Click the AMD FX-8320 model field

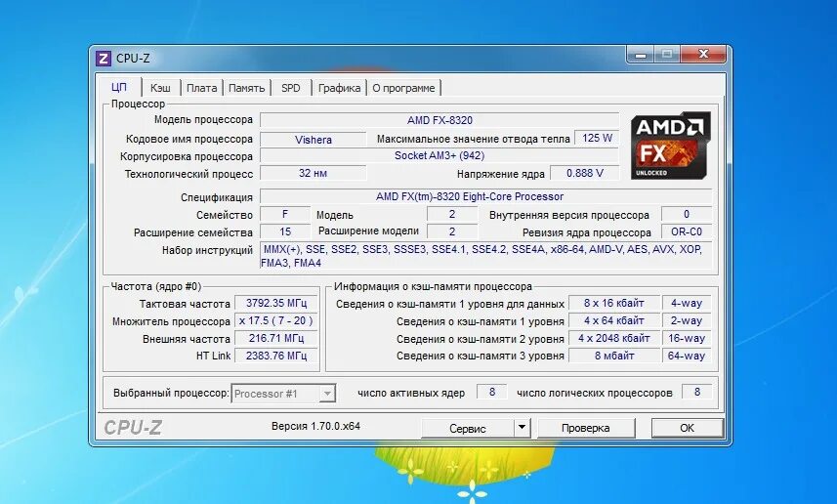click(439, 120)
